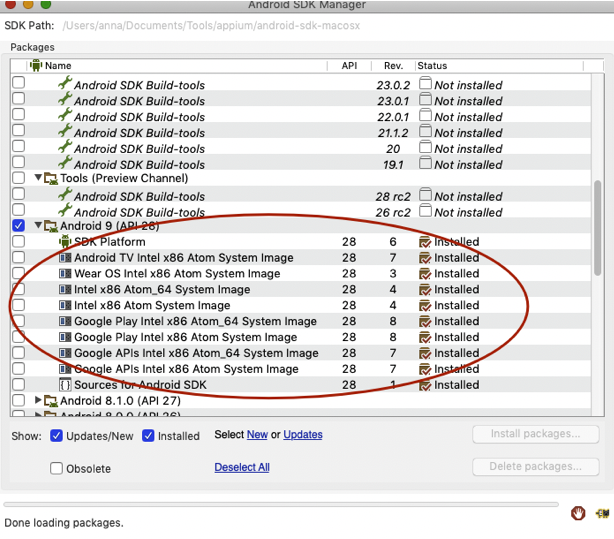Screen dimensions: 614x539
Task: Click wrench icon of Build-tools 23.0.2
Action: coord(65,83)
